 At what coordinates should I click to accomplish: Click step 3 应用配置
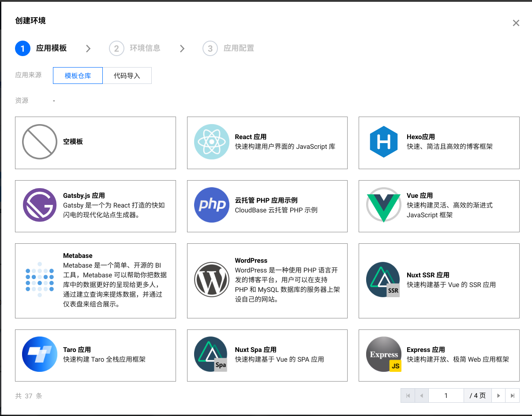tap(229, 48)
